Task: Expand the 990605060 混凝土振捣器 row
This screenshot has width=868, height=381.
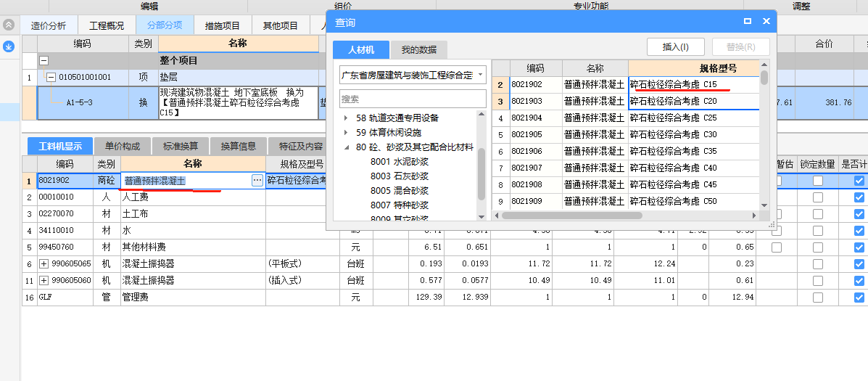Action: pyautogui.click(x=44, y=281)
